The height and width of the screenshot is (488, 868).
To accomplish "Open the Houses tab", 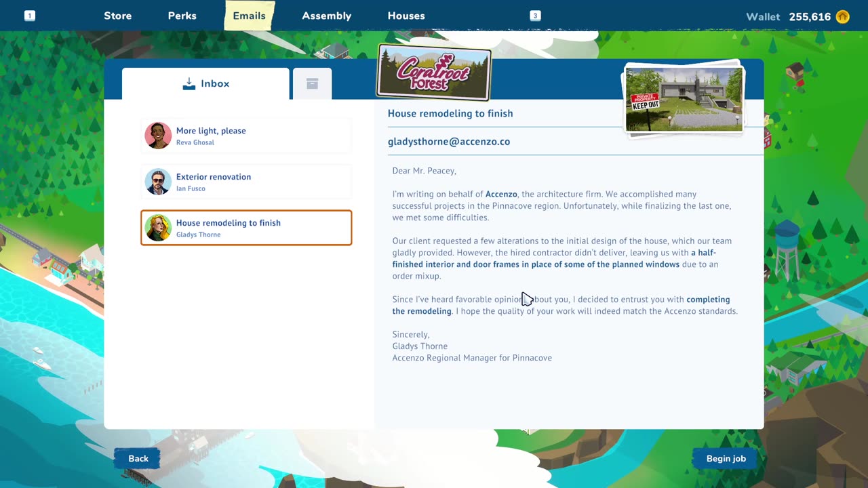I will pyautogui.click(x=406, y=16).
